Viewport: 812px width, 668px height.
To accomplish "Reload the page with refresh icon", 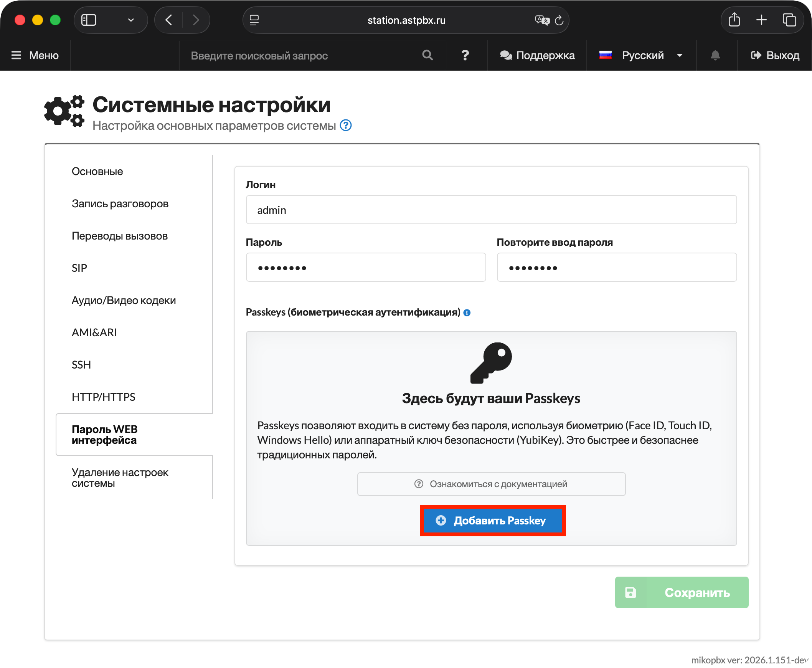I will click(x=559, y=20).
